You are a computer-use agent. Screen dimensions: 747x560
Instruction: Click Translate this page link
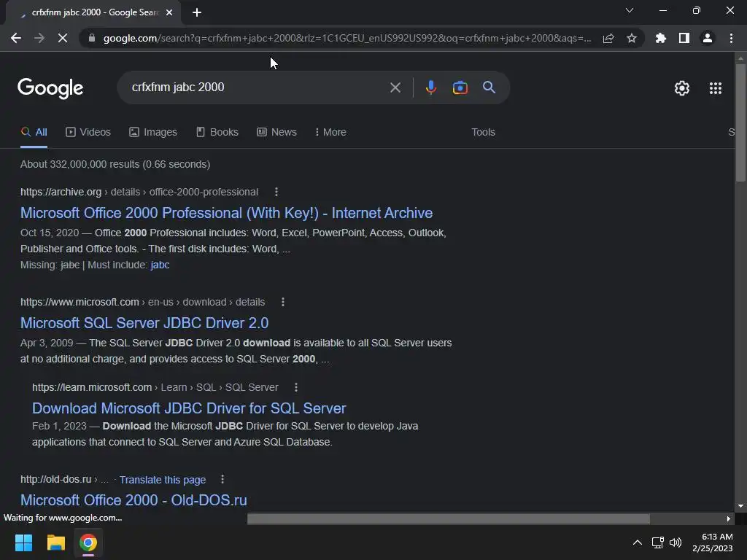click(163, 480)
